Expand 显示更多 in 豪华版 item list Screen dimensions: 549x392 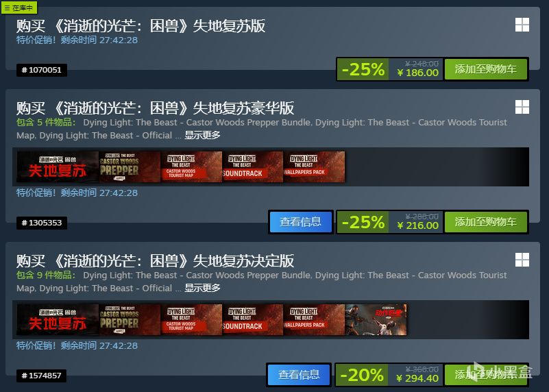point(202,135)
